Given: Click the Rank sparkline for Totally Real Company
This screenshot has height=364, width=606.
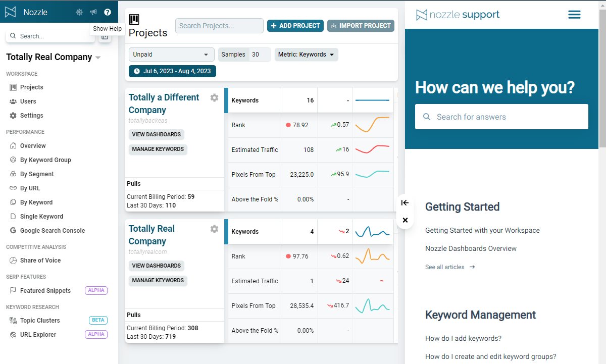Looking at the screenshot, I should click(373, 256).
